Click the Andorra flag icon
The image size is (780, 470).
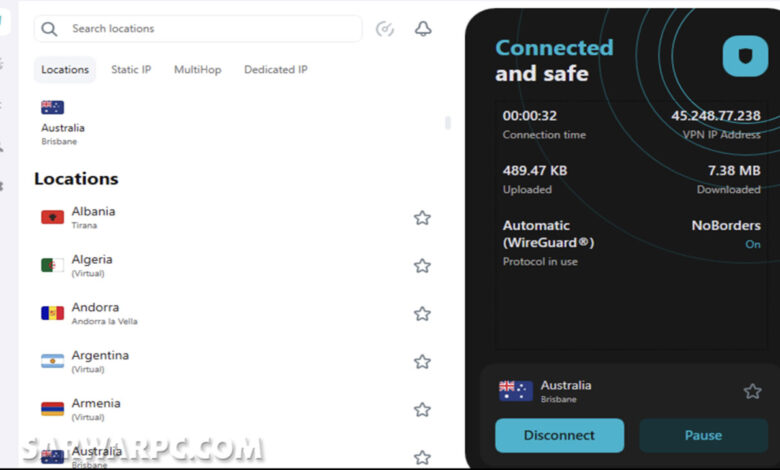pos(52,313)
